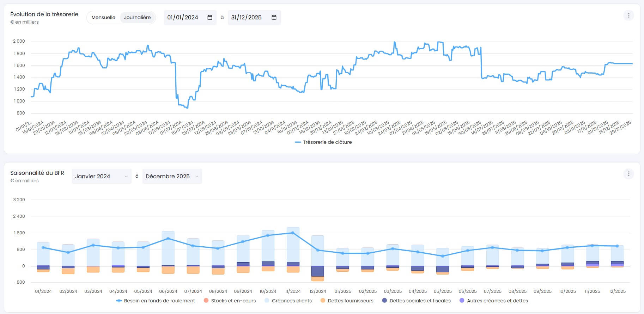Toggle the Créances clients legend entry
The width and height of the screenshot is (644, 314).
click(x=288, y=301)
